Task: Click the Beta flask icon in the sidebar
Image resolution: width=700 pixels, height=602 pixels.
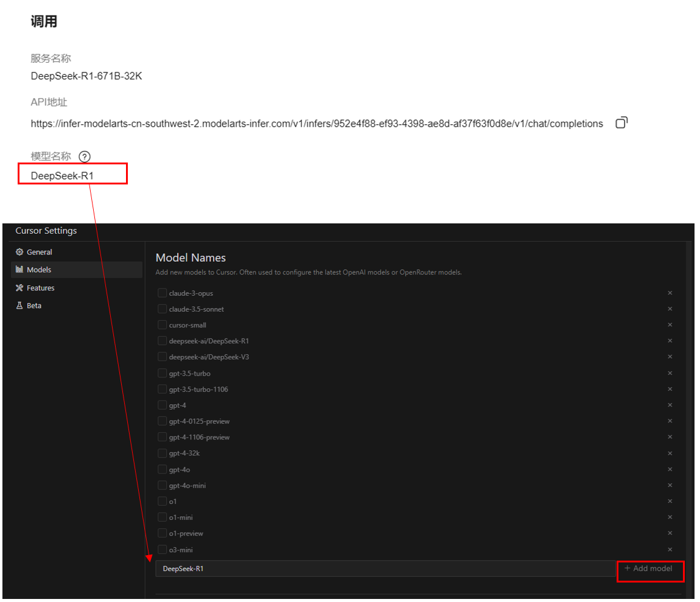Action: (19, 306)
